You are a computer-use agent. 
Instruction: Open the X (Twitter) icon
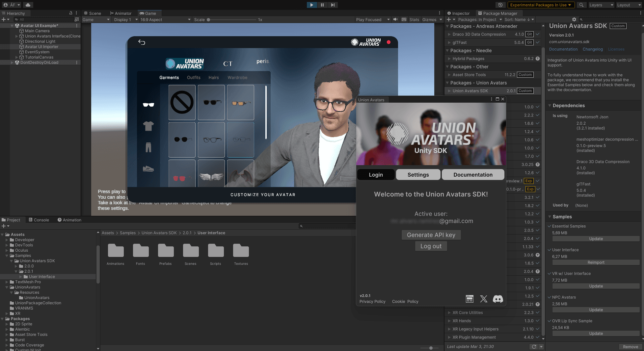484,299
